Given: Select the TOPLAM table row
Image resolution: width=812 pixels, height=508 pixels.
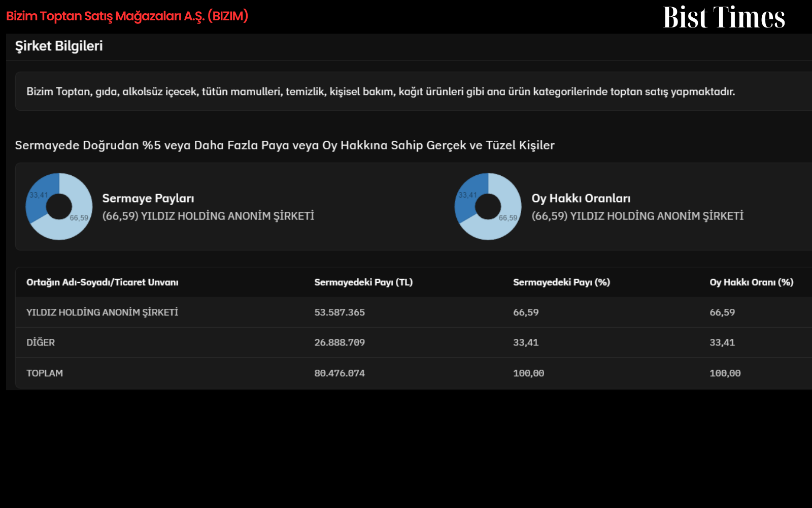Looking at the screenshot, I should pyautogui.click(x=414, y=373).
